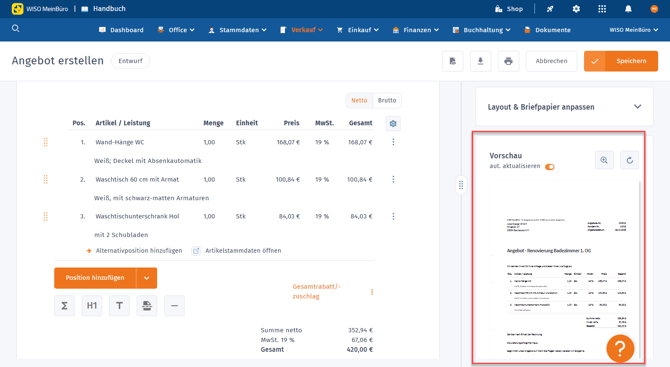Insert text block with T button
670x367 pixels.
point(119,305)
